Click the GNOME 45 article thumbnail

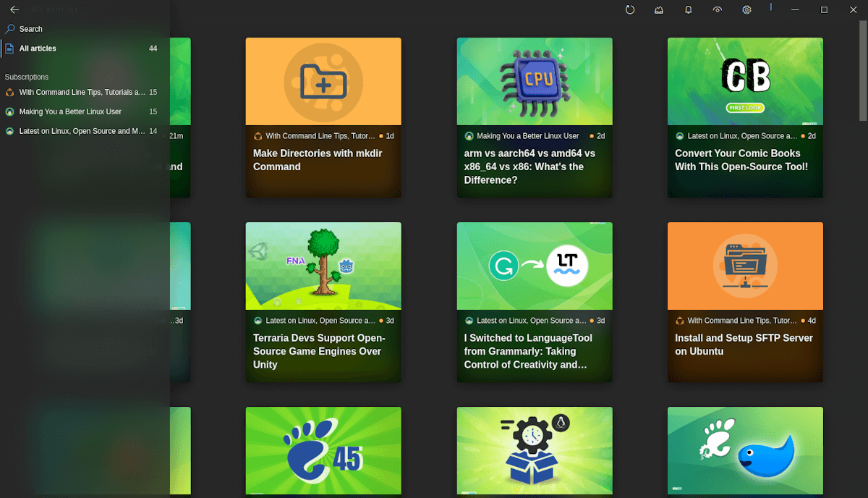(323, 450)
